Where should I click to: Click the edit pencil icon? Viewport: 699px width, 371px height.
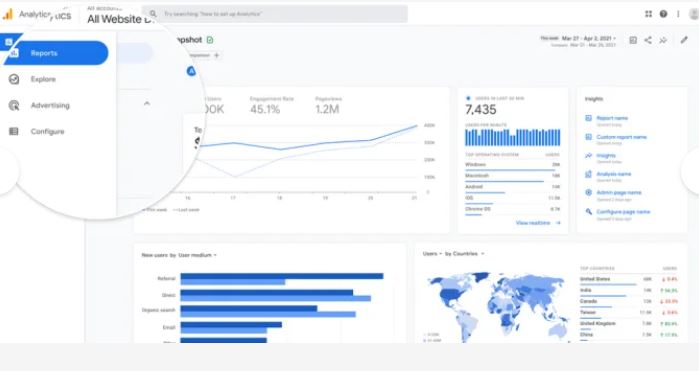(684, 40)
